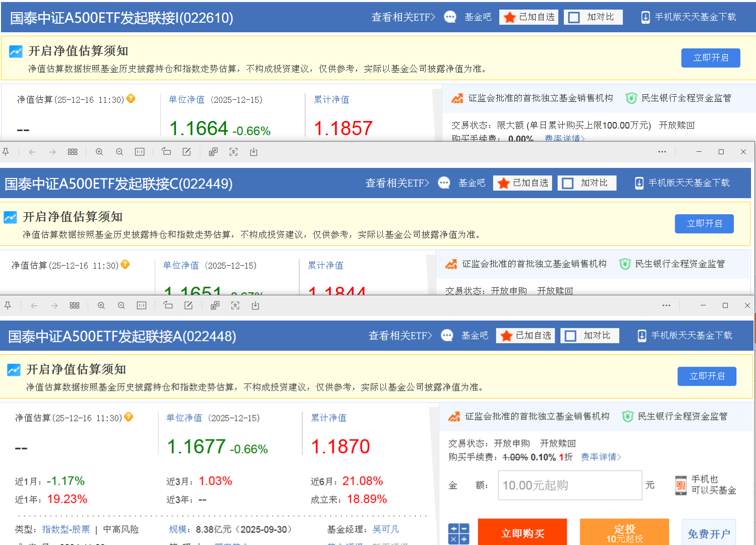Open the calculator icon beside 立即购买
Screen dimensions: 756x545
point(458,533)
